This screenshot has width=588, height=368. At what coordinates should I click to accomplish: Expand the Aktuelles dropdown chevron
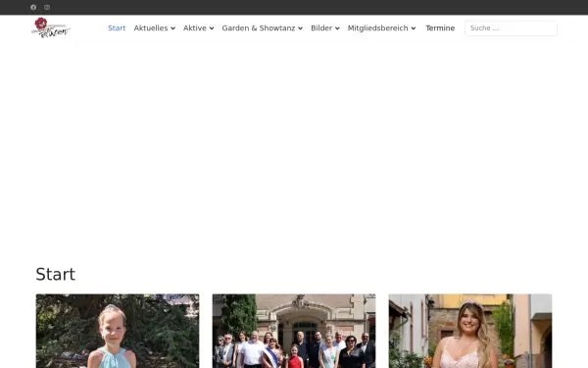172,28
